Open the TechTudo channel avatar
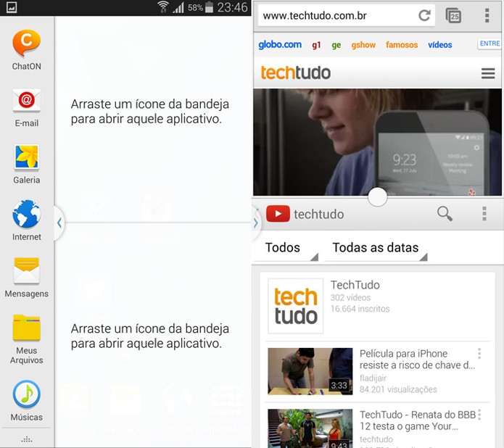The width and height of the screenshot is (504, 448). tap(295, 306)
